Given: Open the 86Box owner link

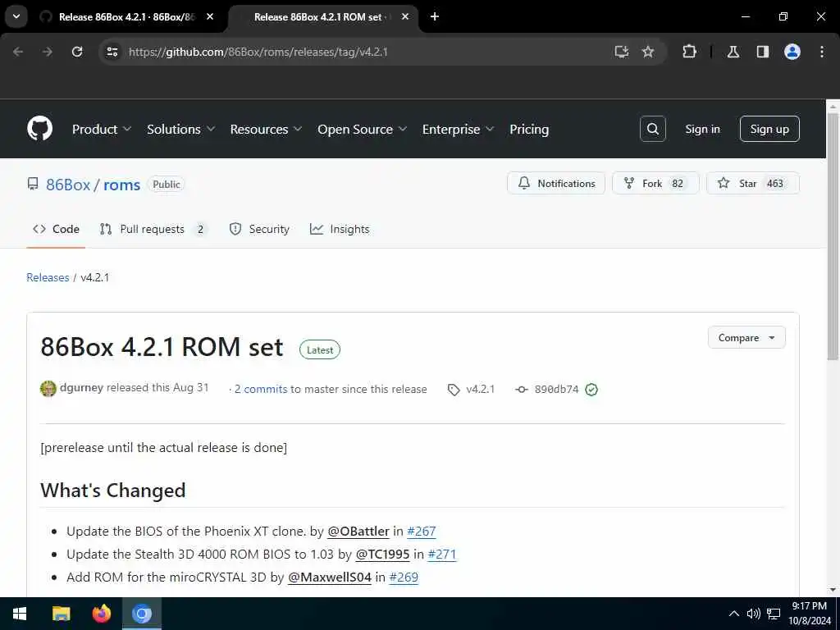Looking at the screenshot, I should (x=68, y=185).
